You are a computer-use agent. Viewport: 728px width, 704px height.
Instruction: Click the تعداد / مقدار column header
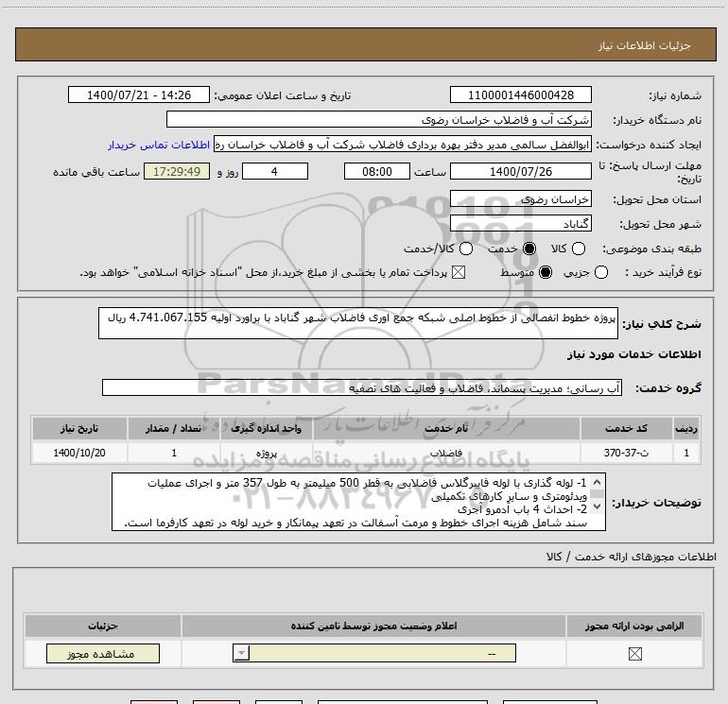point(174,428)
